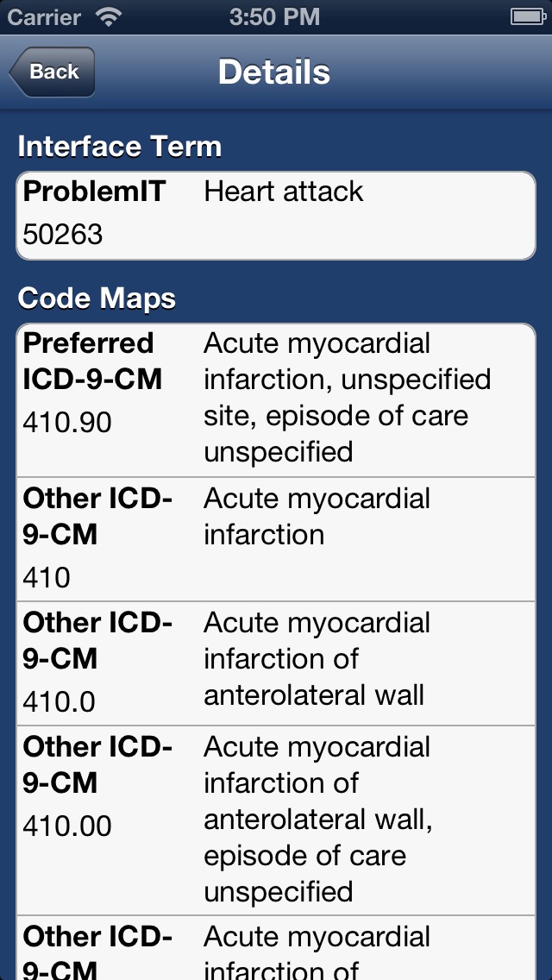This screenshot has width=552, height=980.
Task: Select the description of code 410.00
Action: click(x=317, y=819)
